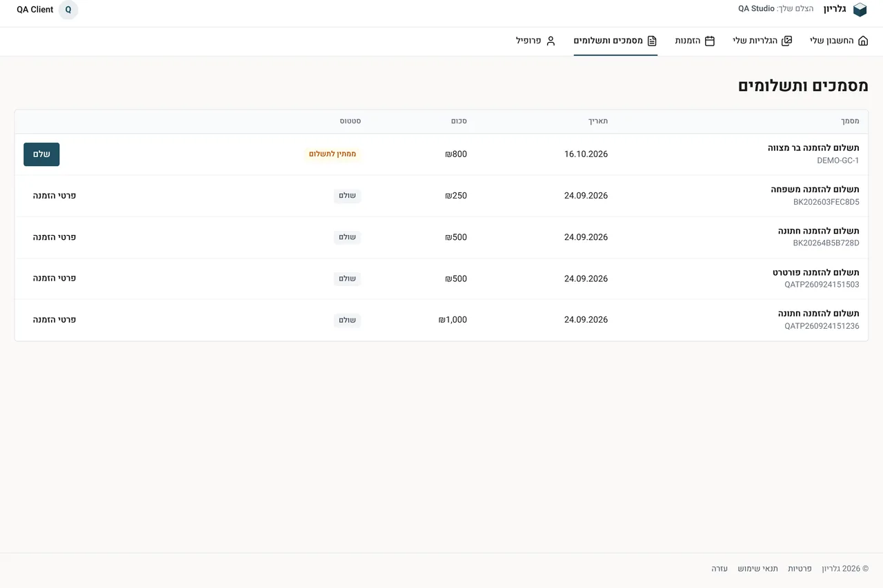Open the פרופיל tab
The height and width of the screenshot is (588, 883).
pyautogui.click(x=535, y=41)
